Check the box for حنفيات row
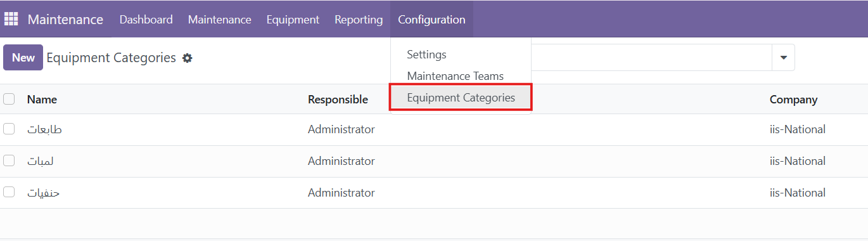This screenshot has height=241, width=868. (x=9, y=192)
